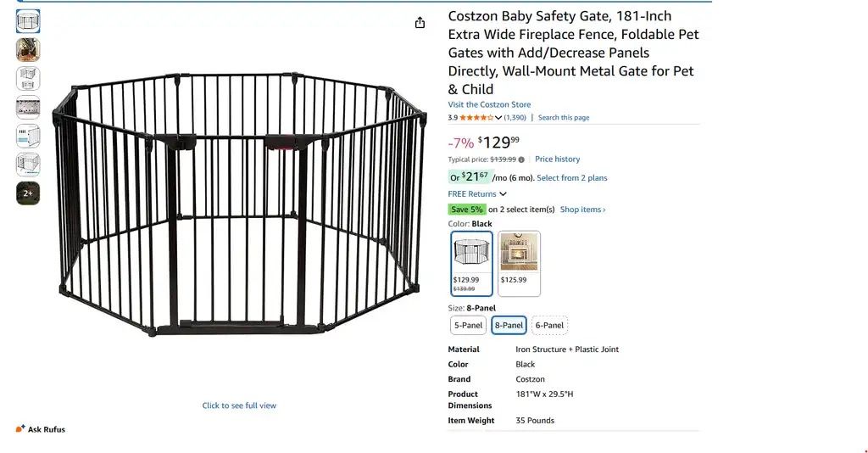This screenshot has width=868, height=453.
Task: Expand the rating breakdown chevron
Action: (x=498, y=118)
